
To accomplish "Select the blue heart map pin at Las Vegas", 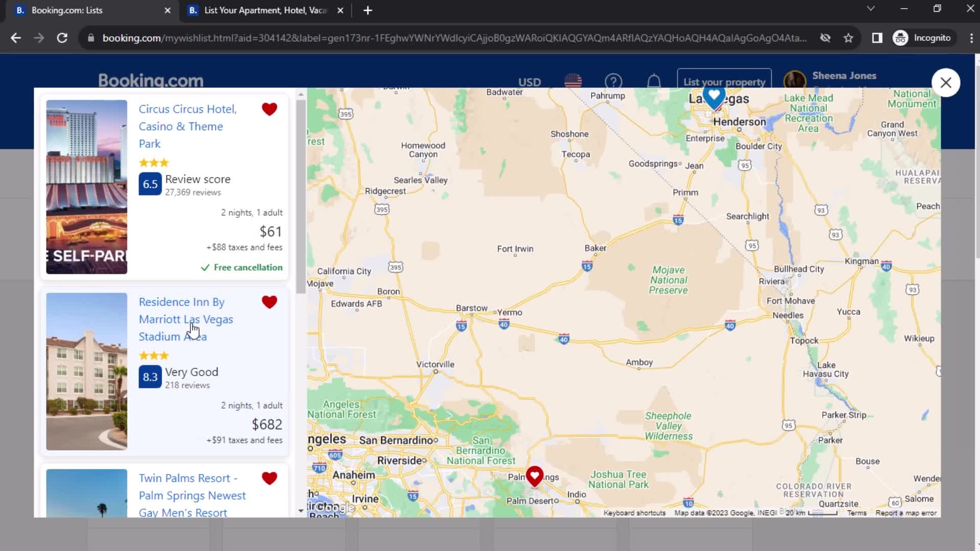I will point(714,98).
